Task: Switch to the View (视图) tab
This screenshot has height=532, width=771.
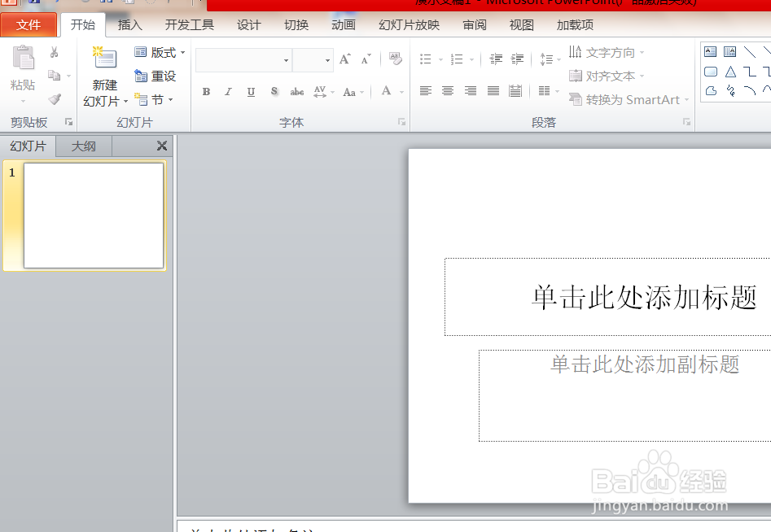Action: point(522,25)
